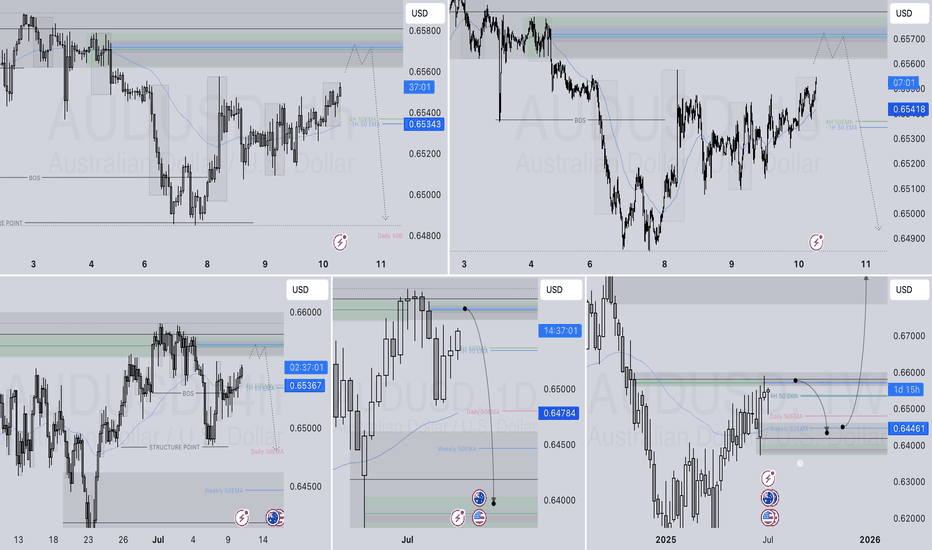Click the 02:37:01 countdown label
The image size is (932, 550).
point(306,367)
